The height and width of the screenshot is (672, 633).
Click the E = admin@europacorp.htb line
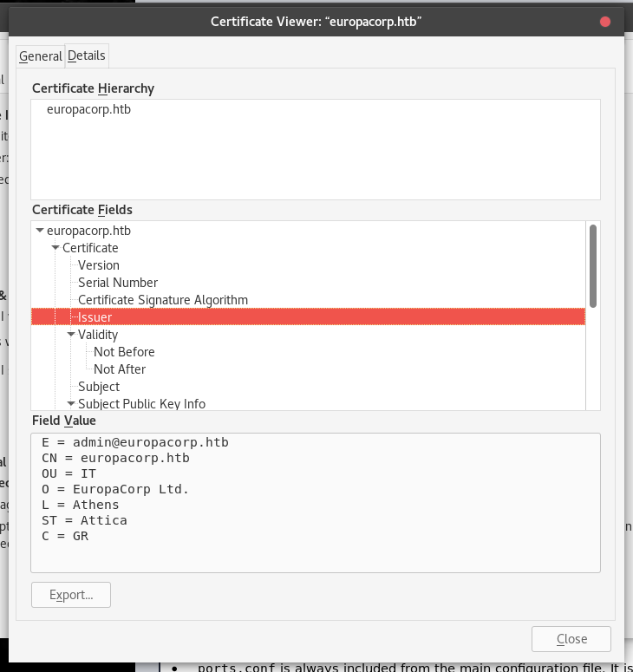135,442
